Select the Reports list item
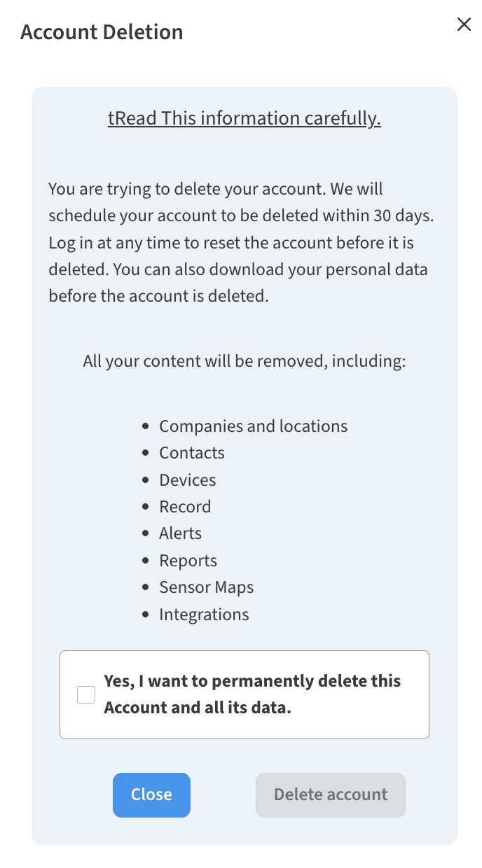 [188, 560]
